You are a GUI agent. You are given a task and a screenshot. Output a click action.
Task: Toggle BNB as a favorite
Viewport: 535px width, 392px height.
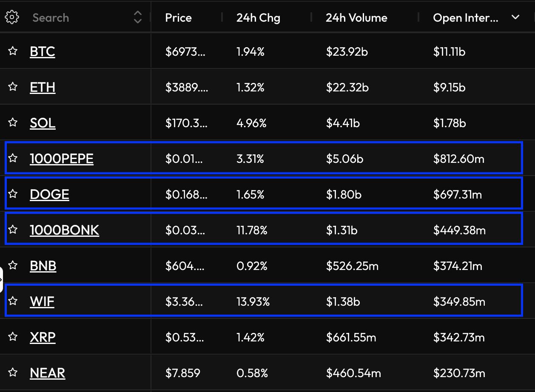coord(12,265)
